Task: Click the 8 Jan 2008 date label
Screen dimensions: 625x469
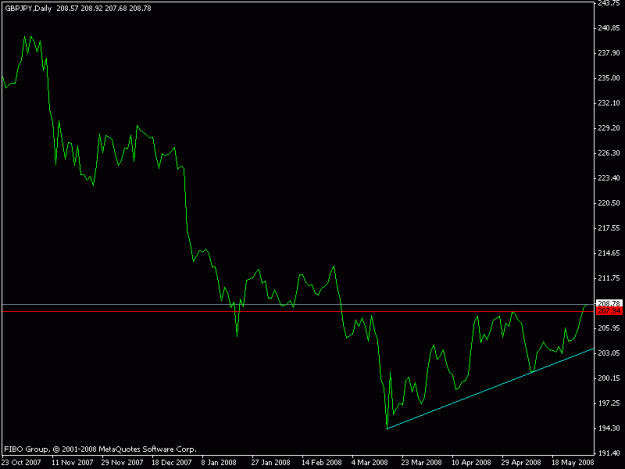Action: (218, 463)
